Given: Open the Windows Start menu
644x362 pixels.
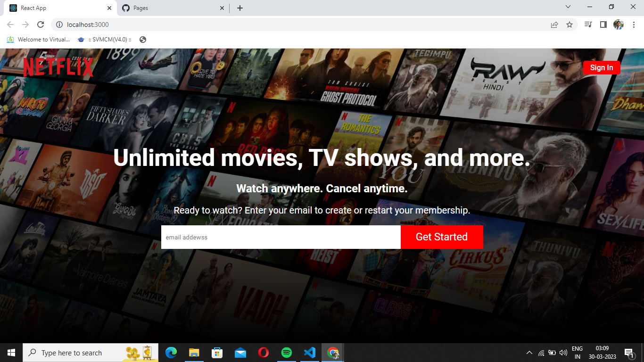Looking at the screenshot, I should [11, 353].
